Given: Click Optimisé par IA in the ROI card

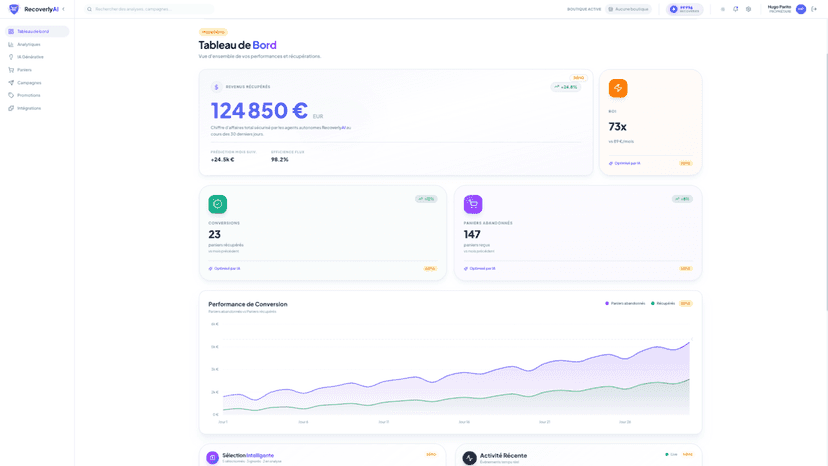Looking at the screenshot, I should click(625, 163).
